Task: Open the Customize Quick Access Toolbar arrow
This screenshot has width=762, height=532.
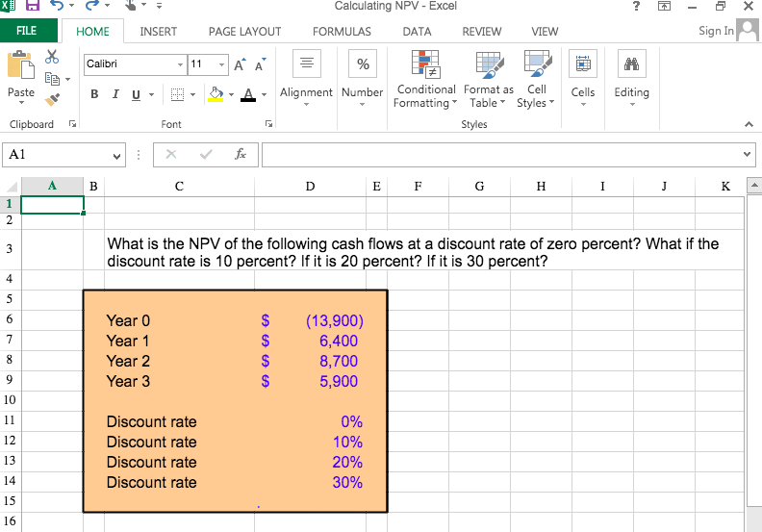Action: 159,6
